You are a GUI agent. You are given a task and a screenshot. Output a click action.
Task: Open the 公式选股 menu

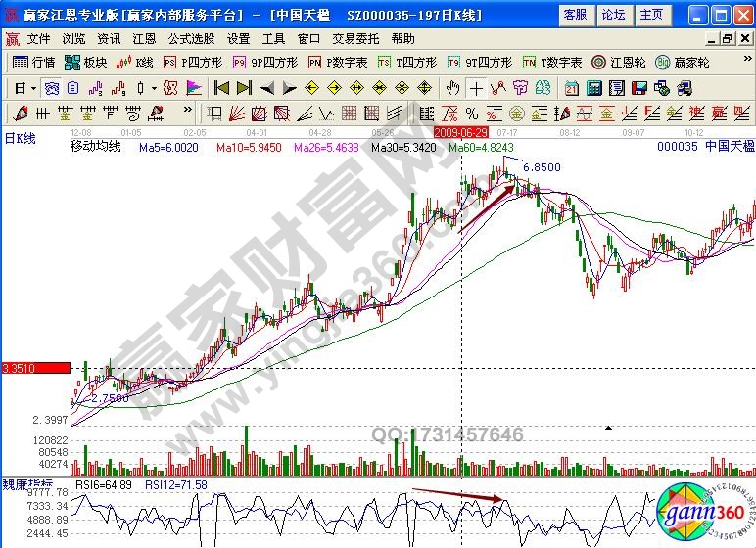point(190,39)
